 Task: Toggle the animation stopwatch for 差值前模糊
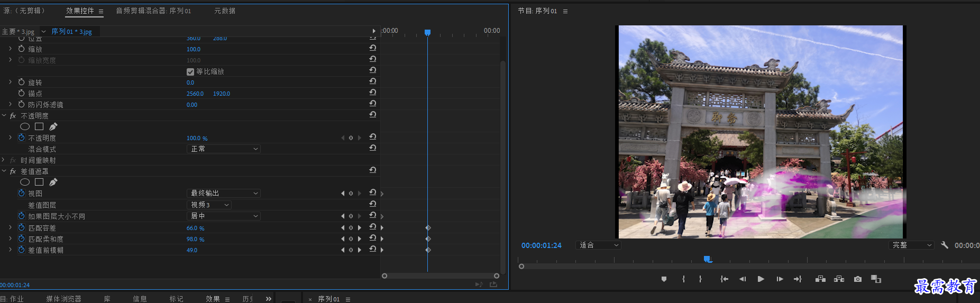pos(21,250)
